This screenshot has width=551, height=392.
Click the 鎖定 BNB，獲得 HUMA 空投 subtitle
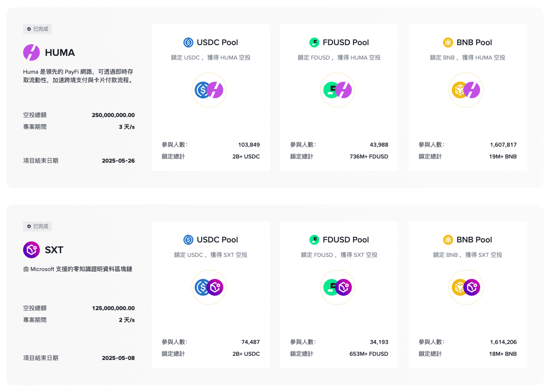[x=468, y=58]
